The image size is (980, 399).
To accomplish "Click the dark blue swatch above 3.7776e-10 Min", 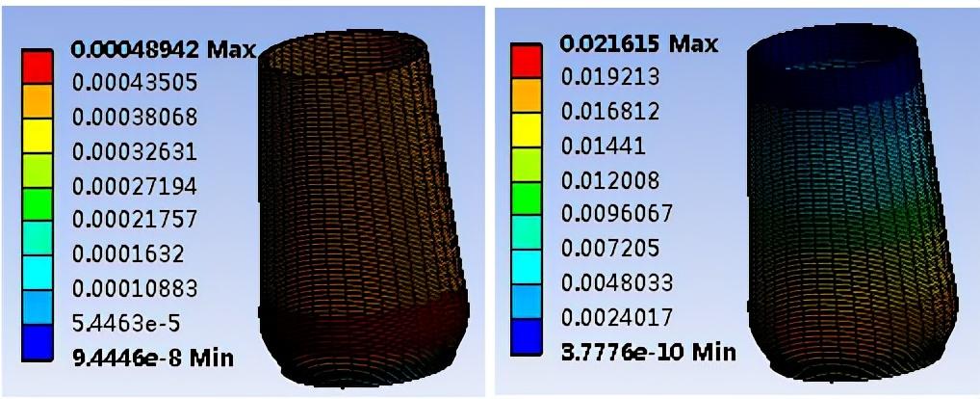I will [525, 337].
